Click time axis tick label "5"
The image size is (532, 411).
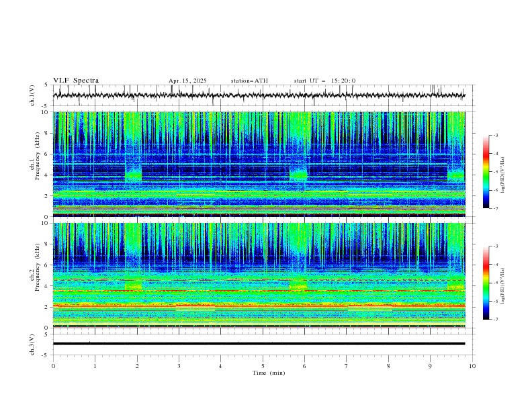(263, 366)
